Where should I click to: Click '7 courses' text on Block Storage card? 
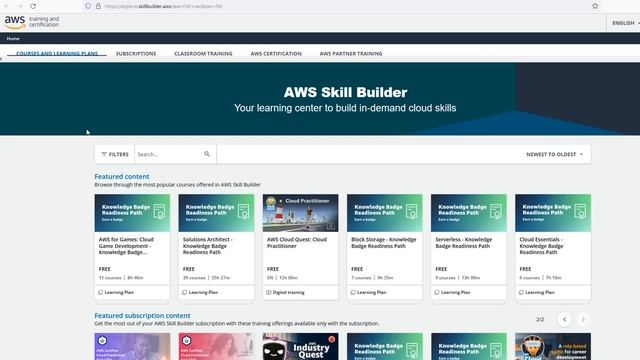pyautogui.click(x=361, y=278)
